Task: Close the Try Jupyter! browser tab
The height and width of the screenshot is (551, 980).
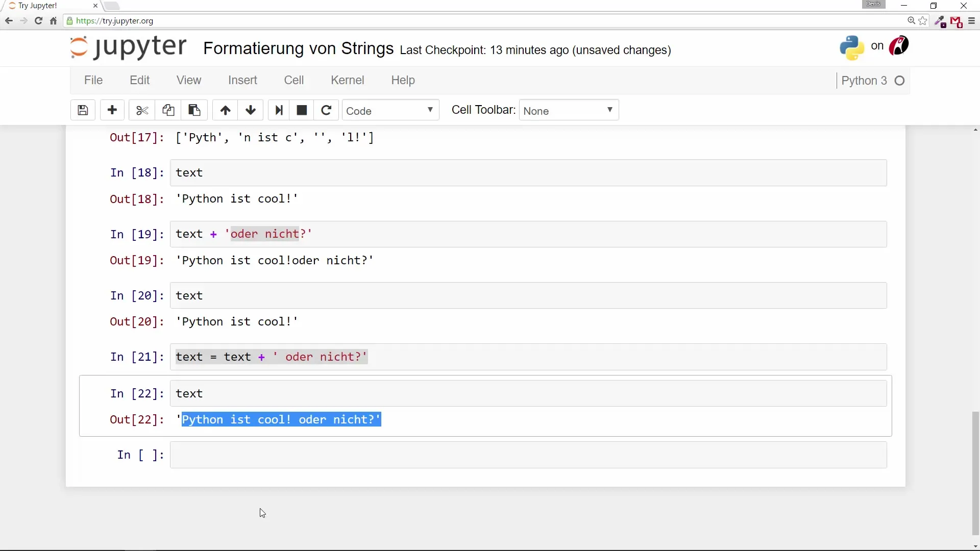Action: coord(95,6)
